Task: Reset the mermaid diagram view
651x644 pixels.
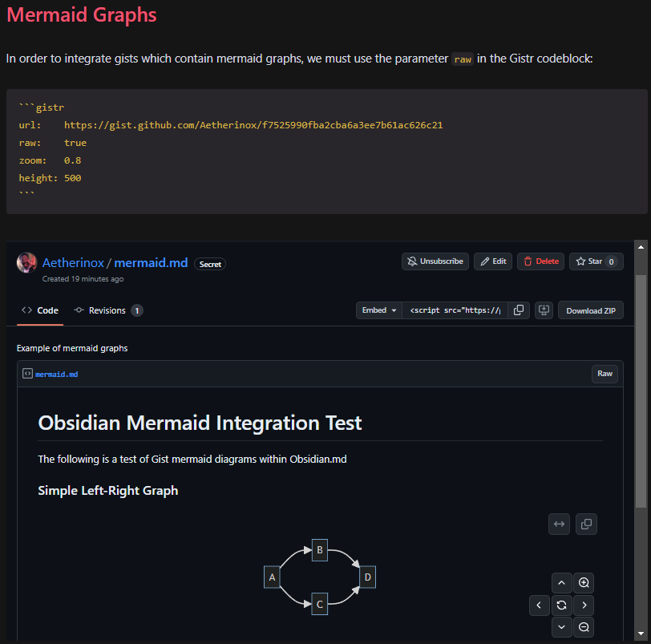Action: (x=561, y=605)
